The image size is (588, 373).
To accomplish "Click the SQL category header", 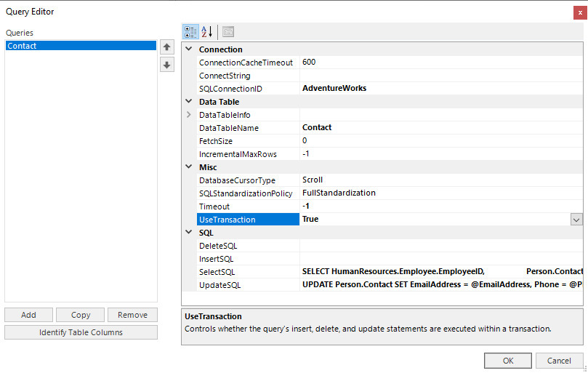I will tap(206, 233).
